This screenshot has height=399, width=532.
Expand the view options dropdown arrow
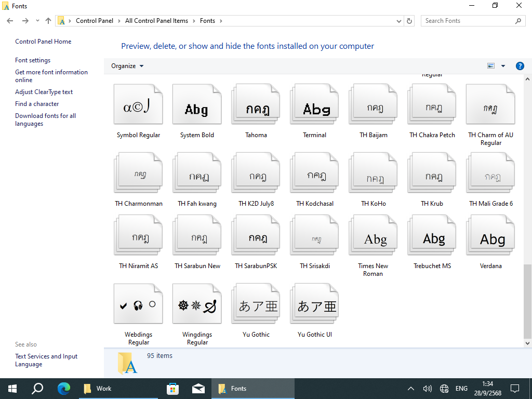coord(503,66)
